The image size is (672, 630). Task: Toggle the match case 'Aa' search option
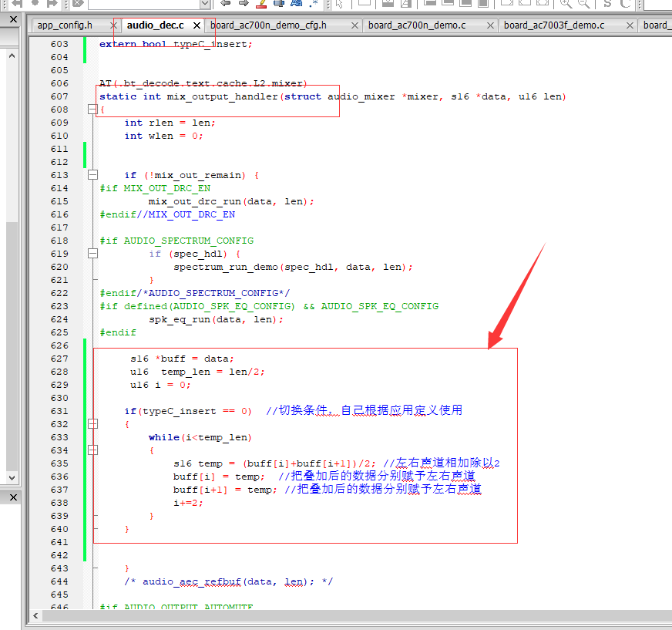297,3
